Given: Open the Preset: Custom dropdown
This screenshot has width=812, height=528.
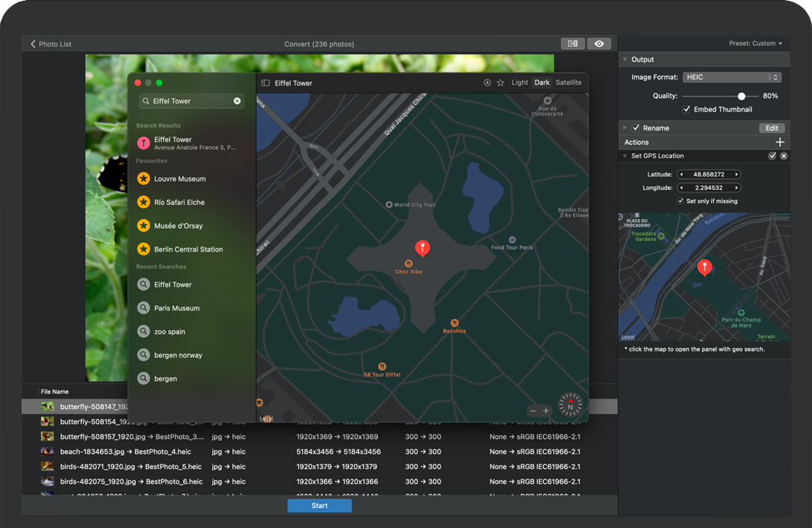Looking at the screenshot, I should coord(756,43).
